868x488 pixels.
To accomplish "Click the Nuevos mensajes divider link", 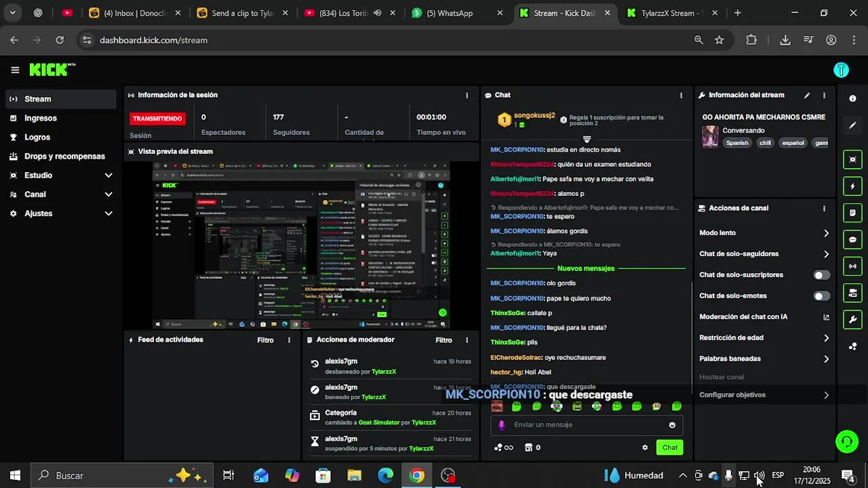I will (x=586, y=268).
